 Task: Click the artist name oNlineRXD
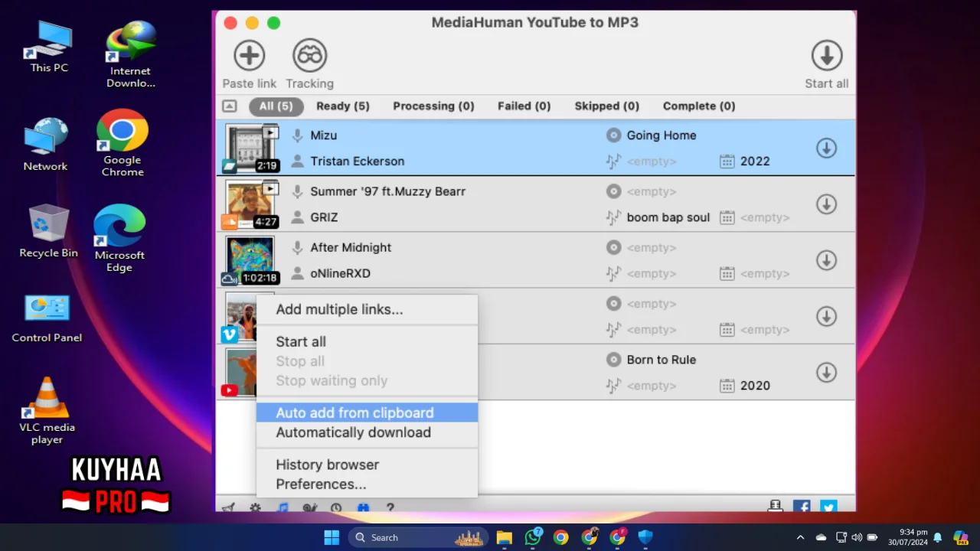[340, 273]
